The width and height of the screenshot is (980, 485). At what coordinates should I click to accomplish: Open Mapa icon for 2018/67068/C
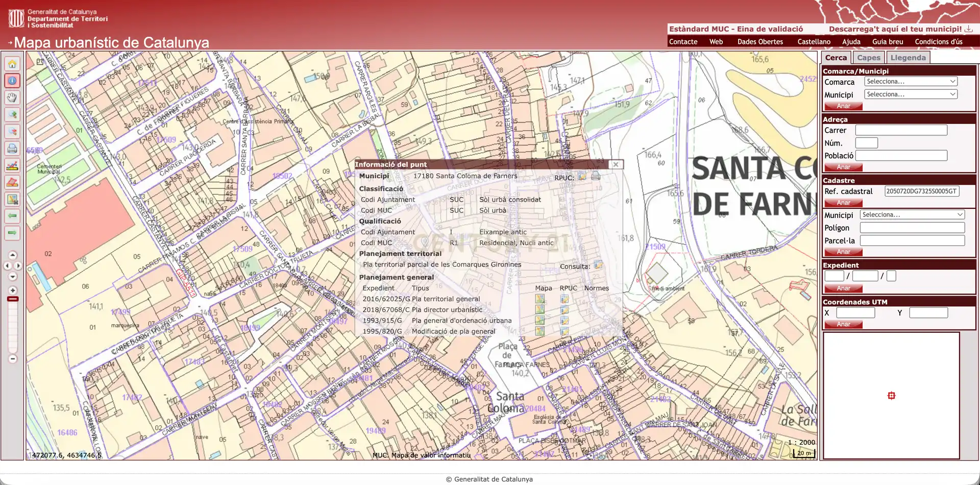[540, 310]
